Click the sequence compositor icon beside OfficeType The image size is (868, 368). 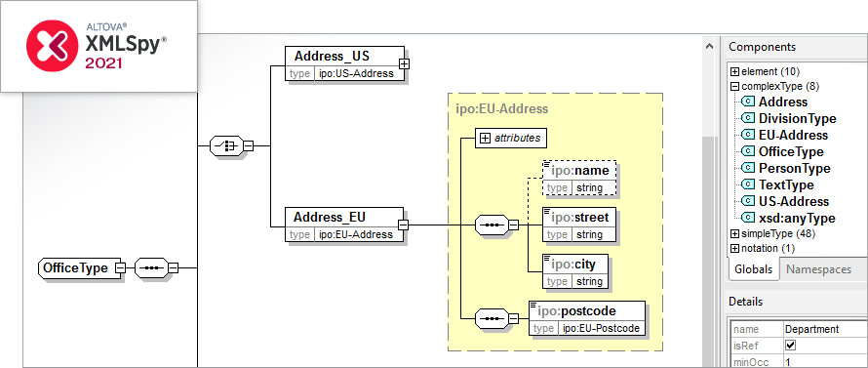coord(151,267)
